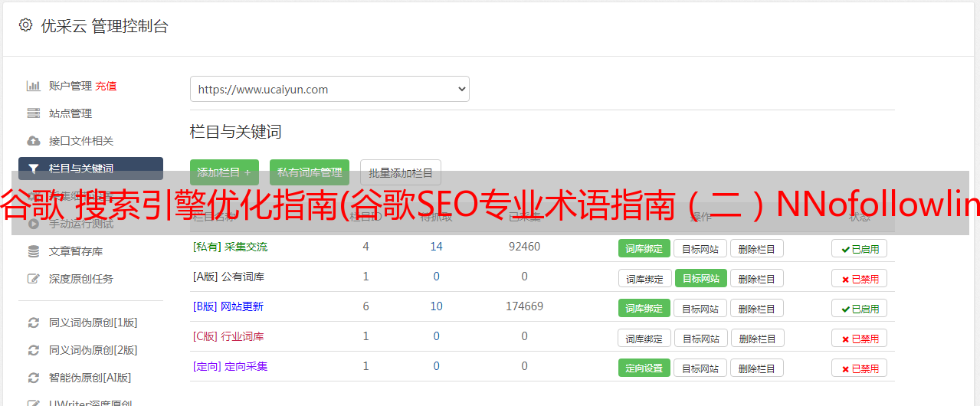Image resolution: width=980 pixels, height=406 pixels.
Task: Click 删除栏目 for the 行业词库 row
Action: coord(757,338)
